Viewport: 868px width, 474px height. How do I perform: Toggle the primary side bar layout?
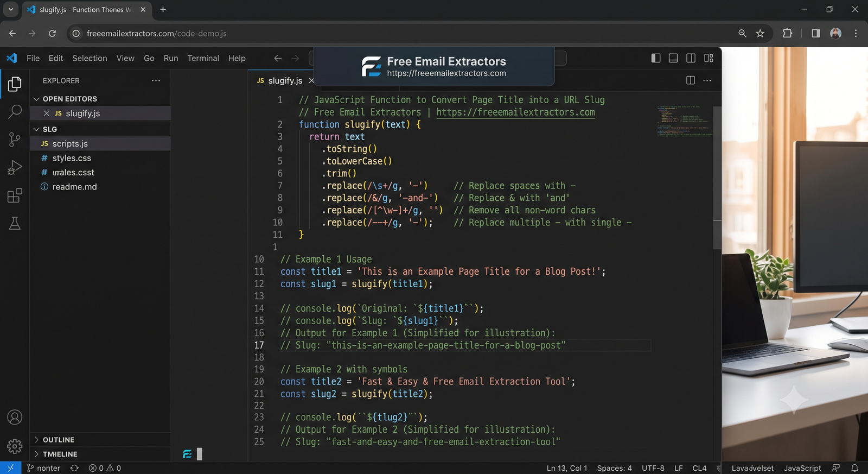(656, 58)
